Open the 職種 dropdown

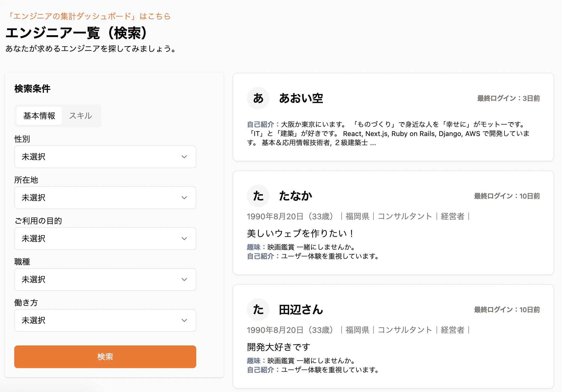click(x=105, y=280)
